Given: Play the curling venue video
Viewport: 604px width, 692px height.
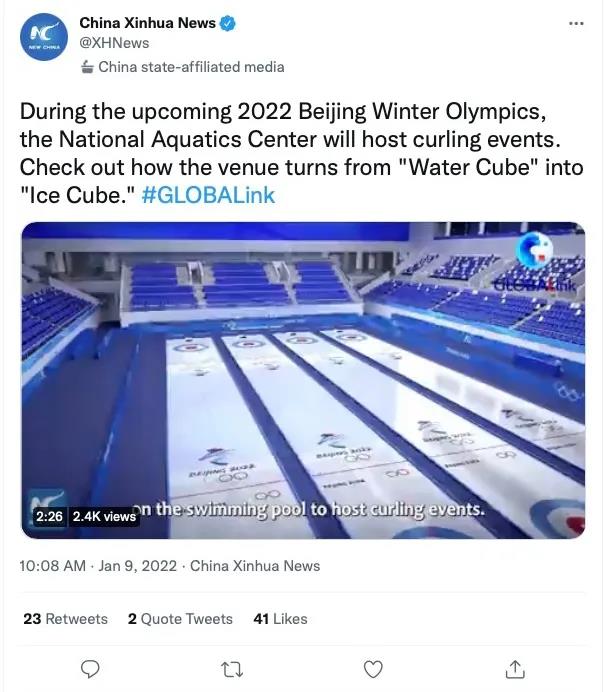Looking at the screenshot, I should pyautogui.click(x=303, y=380).
